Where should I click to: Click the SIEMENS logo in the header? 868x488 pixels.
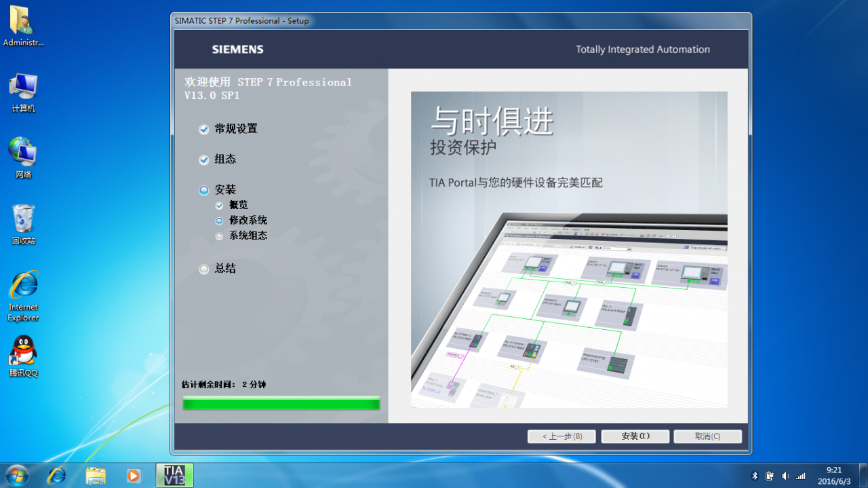tap(237, 50)
